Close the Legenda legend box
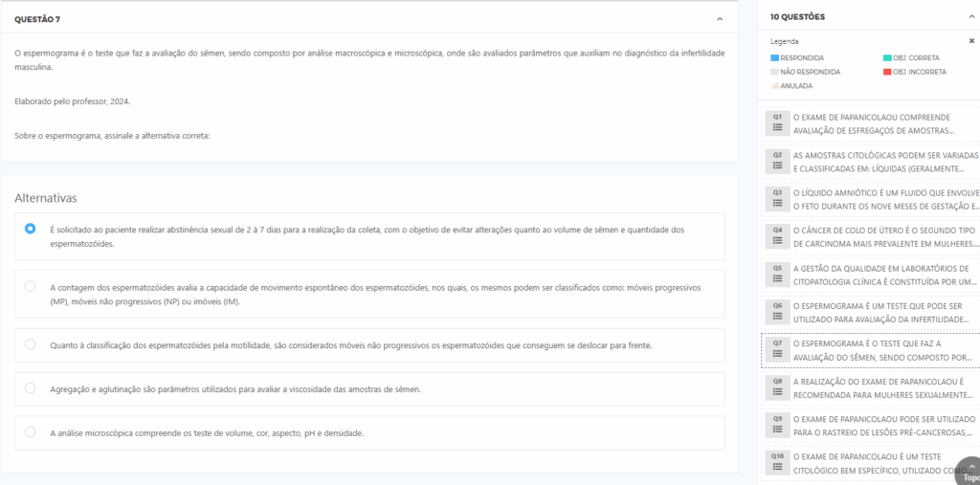Image resolution: width=980 pixels, height=485 pixels. [x=971, y=41]
